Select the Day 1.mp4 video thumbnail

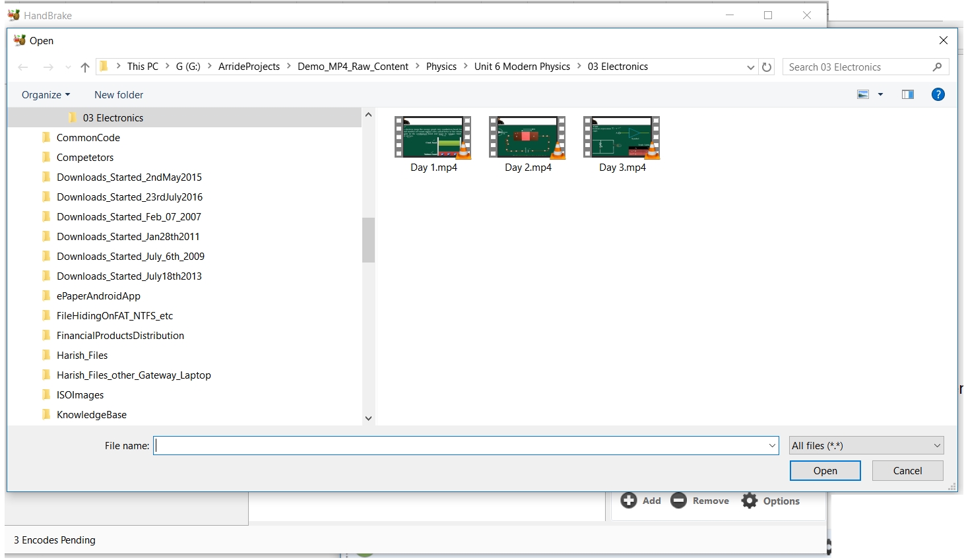tap(433, 138)
